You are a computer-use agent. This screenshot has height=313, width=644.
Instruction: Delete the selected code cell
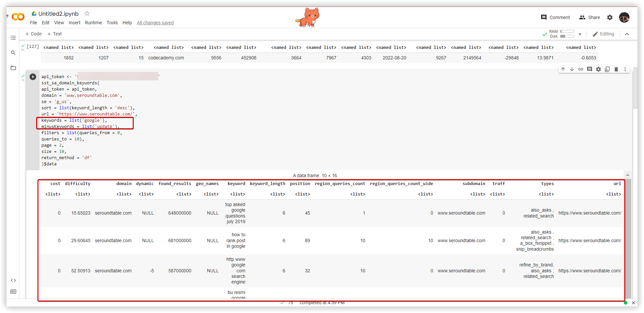[x=616, y=69]
